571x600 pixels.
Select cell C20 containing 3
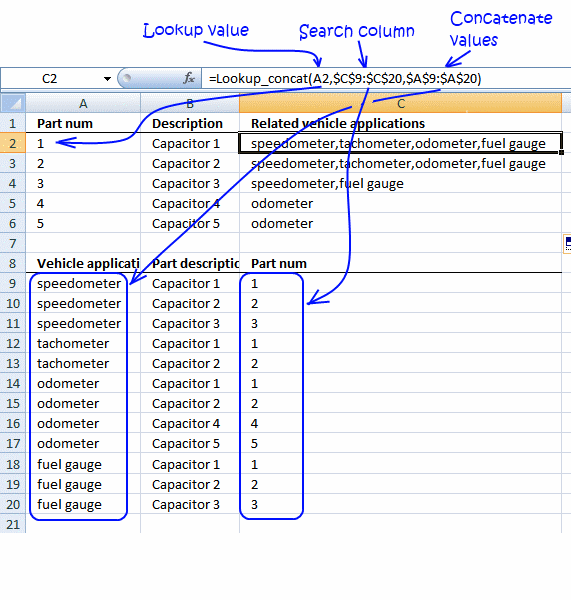tap(401, 504)
